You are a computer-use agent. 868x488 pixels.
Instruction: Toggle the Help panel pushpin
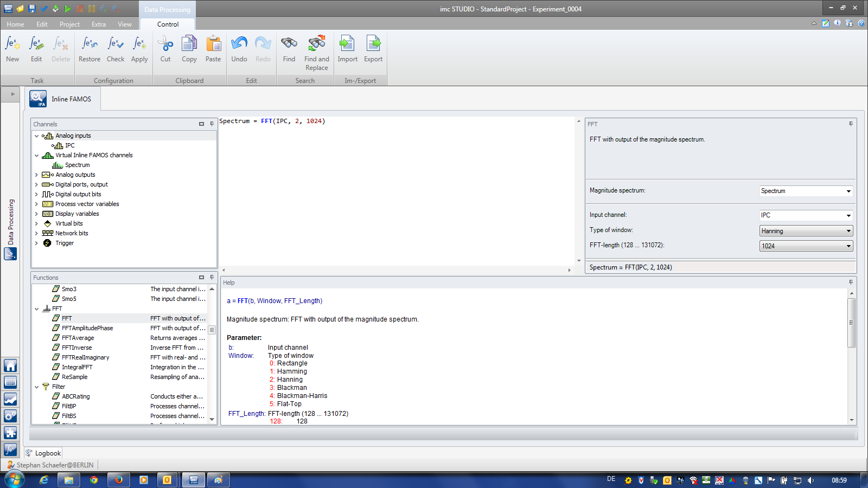point(851,282)
